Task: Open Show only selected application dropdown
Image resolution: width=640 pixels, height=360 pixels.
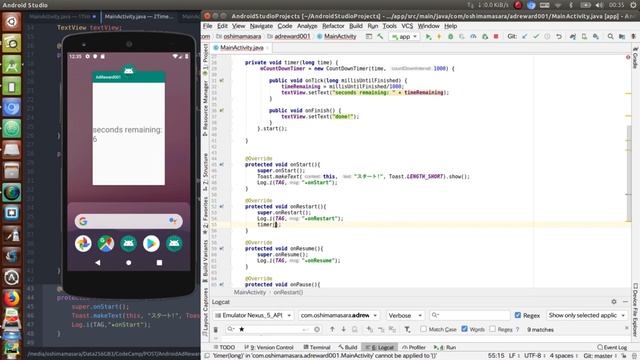Action: click(587, 315)
